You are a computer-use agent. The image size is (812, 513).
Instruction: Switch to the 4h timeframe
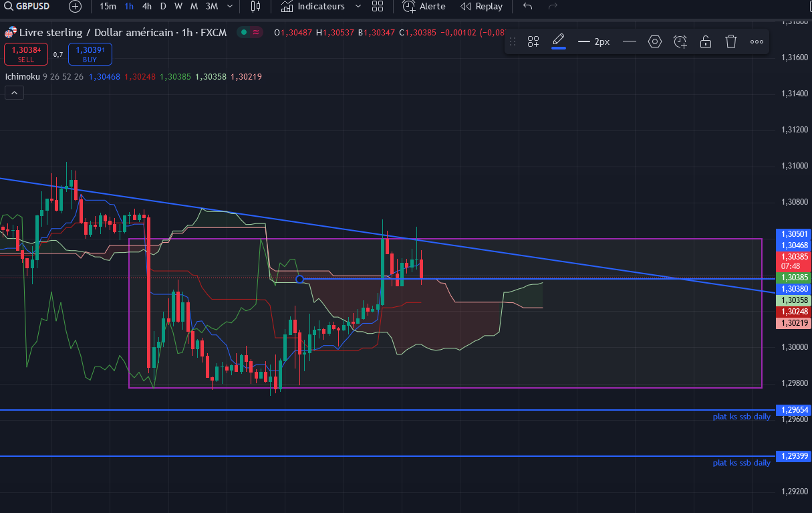pyautogui.click(x=147, y=6)
